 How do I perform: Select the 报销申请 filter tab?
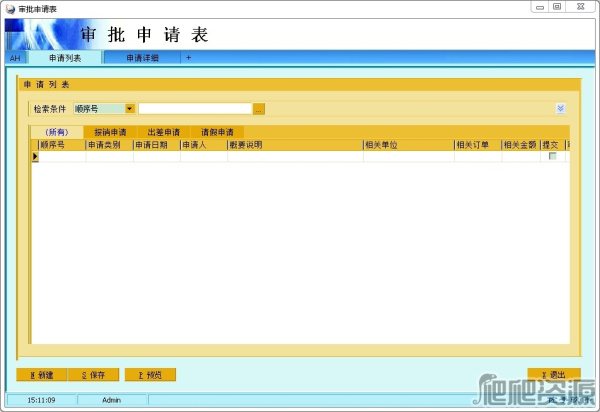click(110, 132)
